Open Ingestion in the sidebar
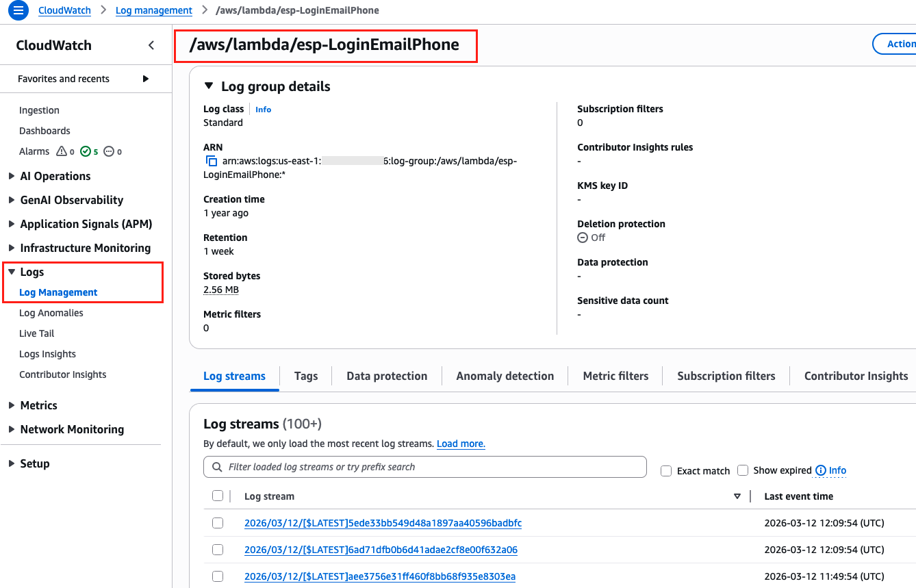916x588 pixels. [x=39, y=110]
